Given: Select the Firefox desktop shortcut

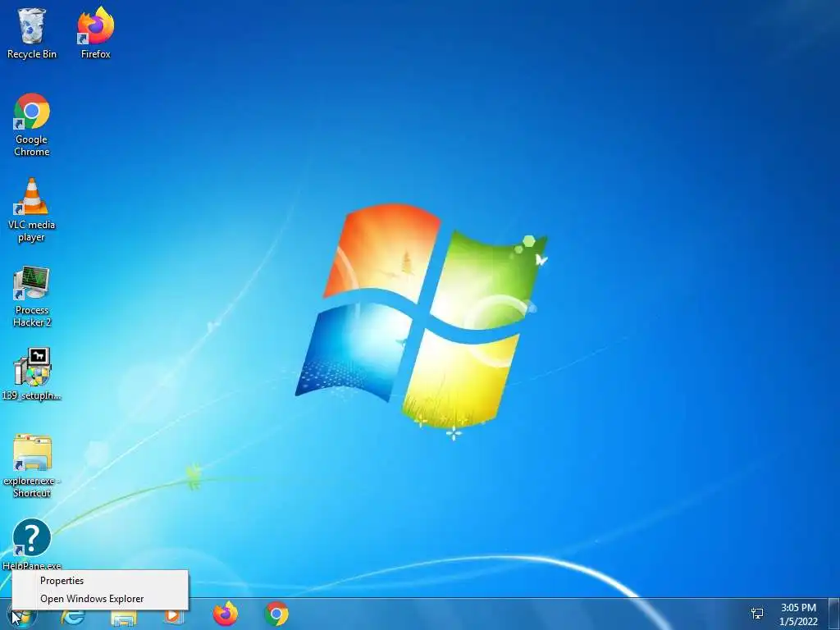Looking at the screenshot, I should click(x=95, y=33).
